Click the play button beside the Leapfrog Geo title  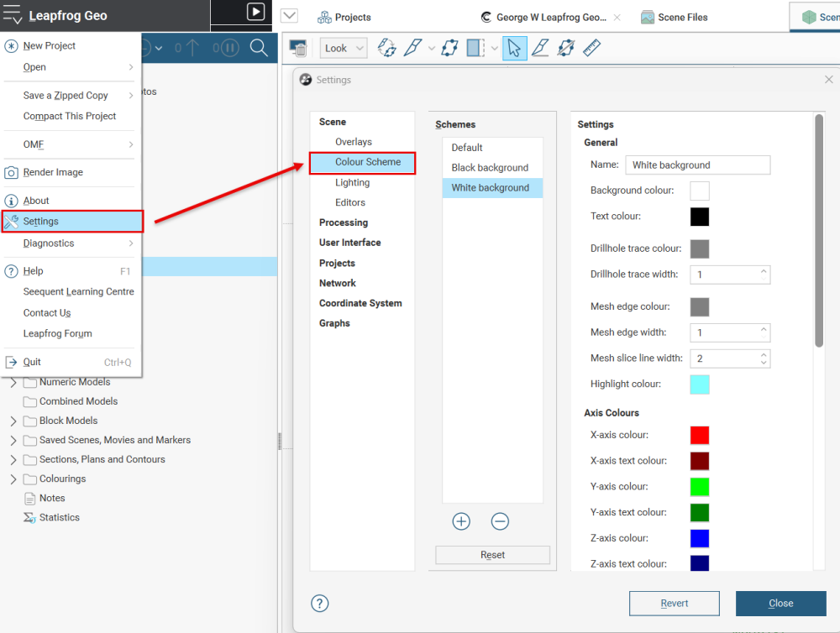tap(255, 12)
